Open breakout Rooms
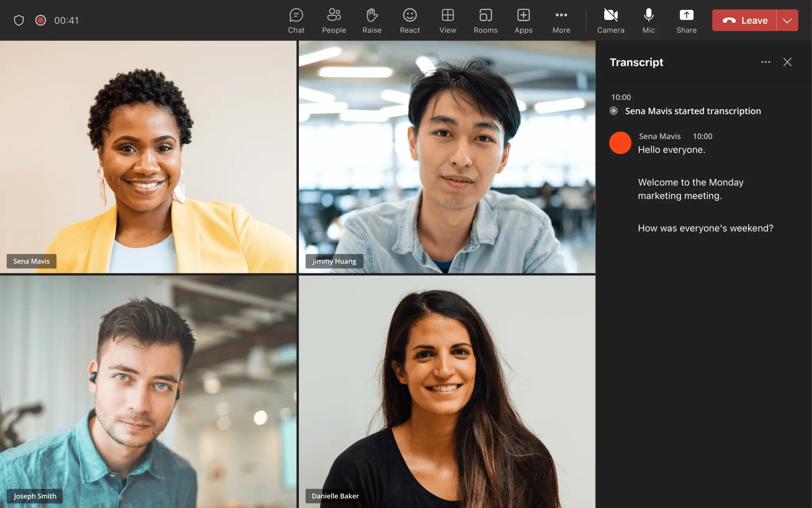 pos(485,21)
